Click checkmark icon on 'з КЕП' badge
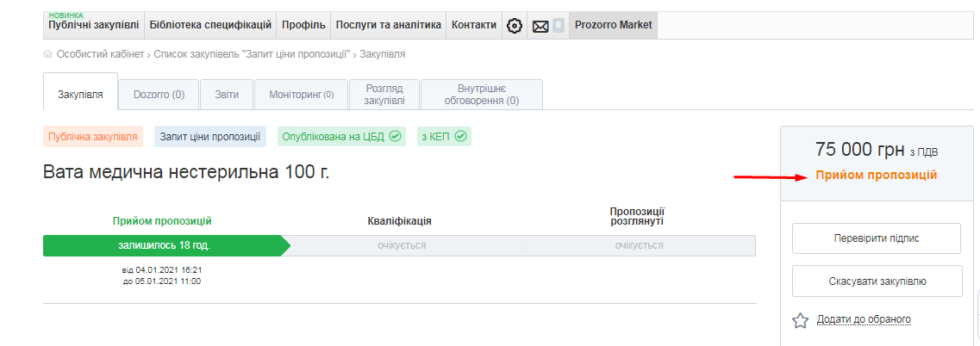The image size is (980, 346). (x=460, y=136)
